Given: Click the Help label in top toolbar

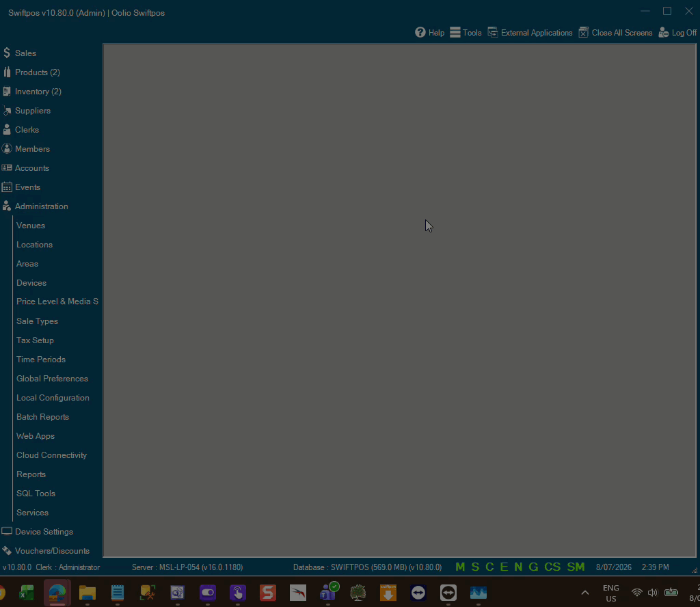Looking at the screenshot, I should click(x=436, y=33).
